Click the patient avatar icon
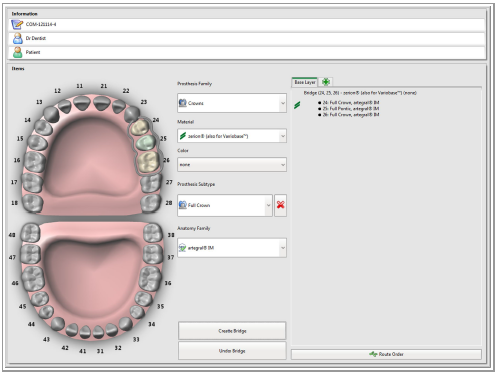Viewport: 499px width, 377px height. 17,52
